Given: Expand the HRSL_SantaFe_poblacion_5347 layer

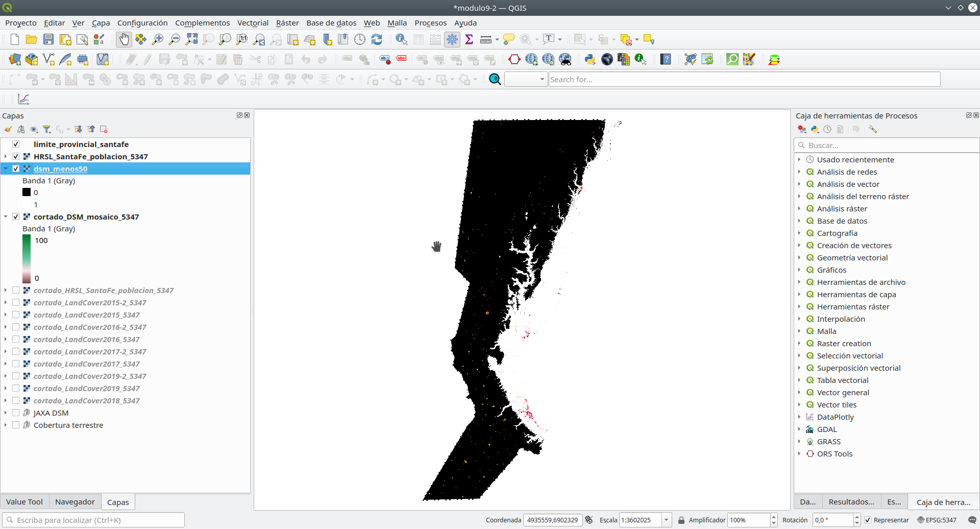Looking at the screenshot, I should click(x=6, y=156).
